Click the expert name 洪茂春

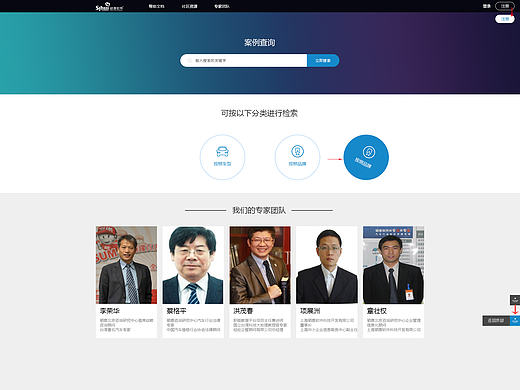coord(243,311)
